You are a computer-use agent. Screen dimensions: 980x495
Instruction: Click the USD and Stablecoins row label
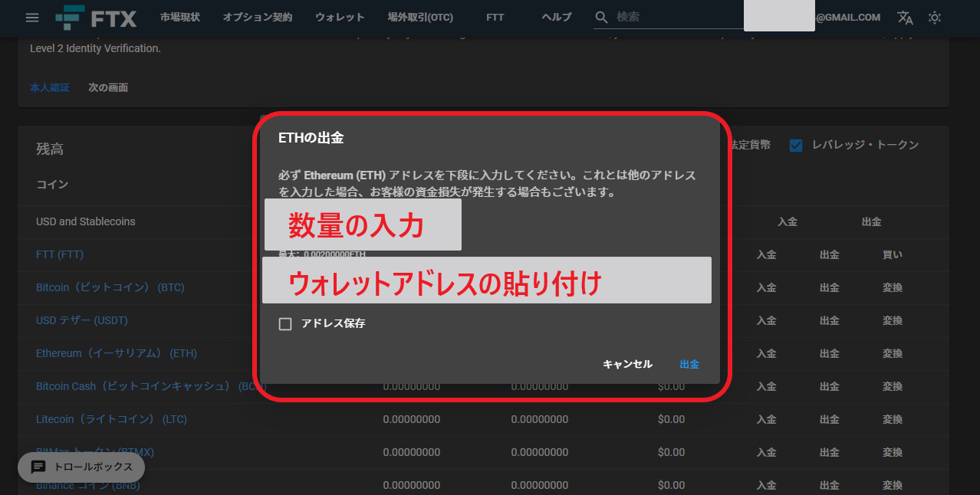pyautogui.click(x=85, y=221)
